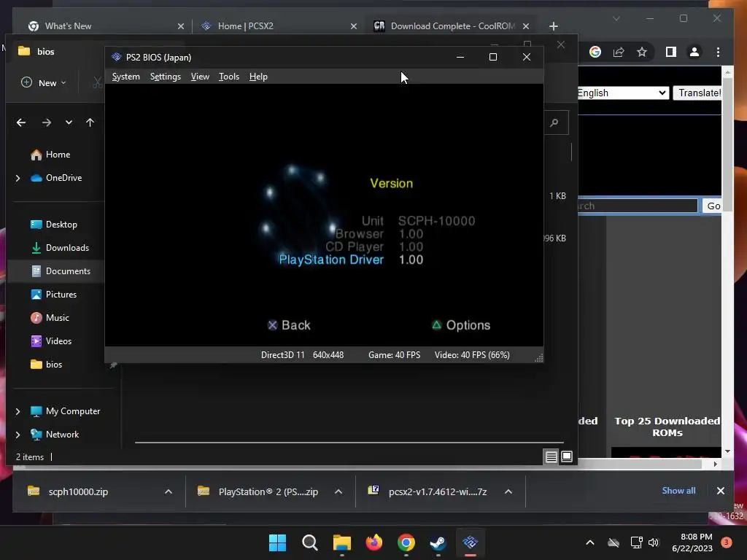Expand the Network tree node
This screenshot has height=560, width=747.
[x=18, y=435]
